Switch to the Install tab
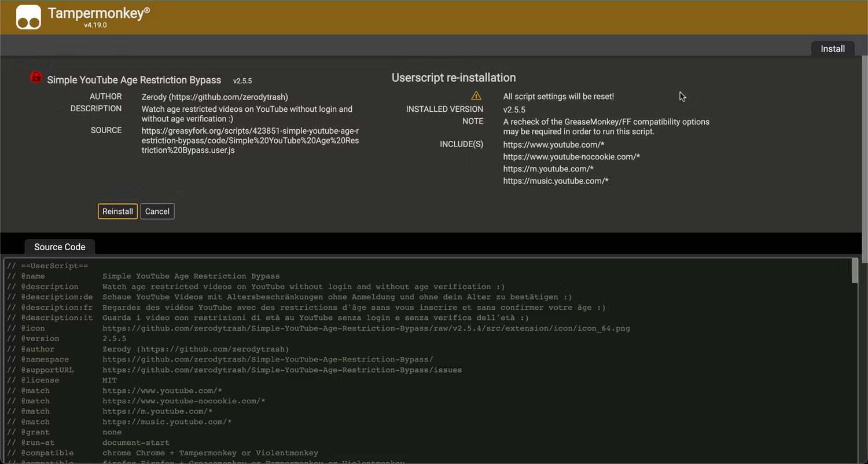 832,49
